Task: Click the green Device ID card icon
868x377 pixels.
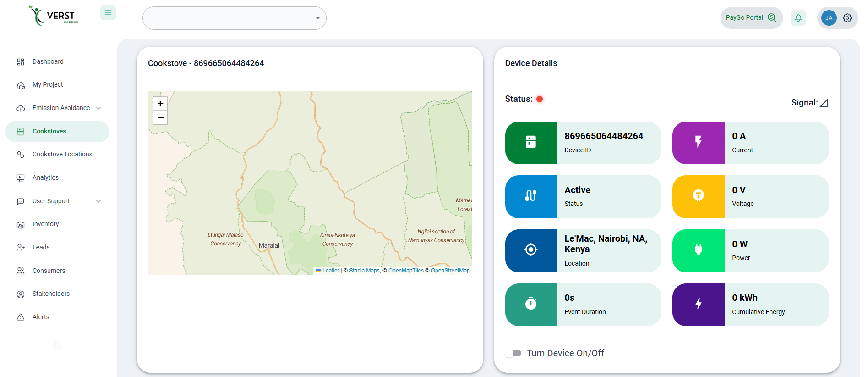Action: click(531, 143)
